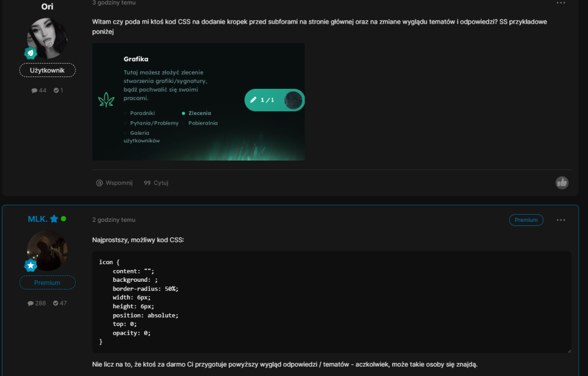Click the teal leaf badge on Ori's avatar
588x376 pixels.
(x=31, y=52)
